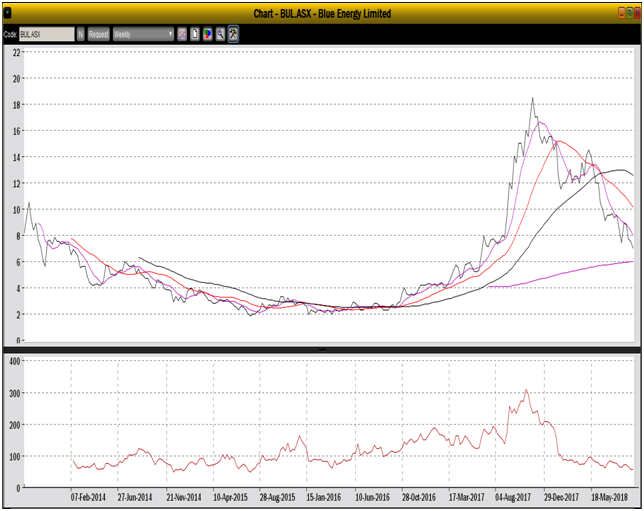Click the 21-Nov-2014 date label
The image size is (644, 511).
point(184,497)
